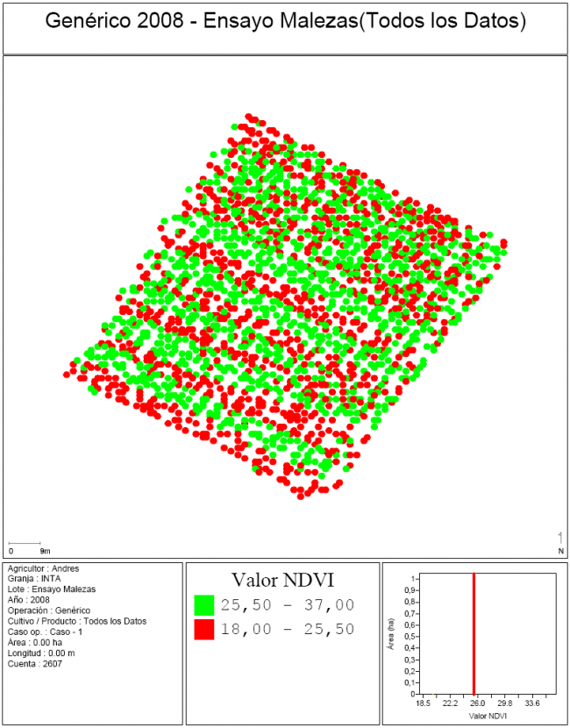Click the 'Agricultor : Andres' info line
570x728 pixels.
[42, 568]
